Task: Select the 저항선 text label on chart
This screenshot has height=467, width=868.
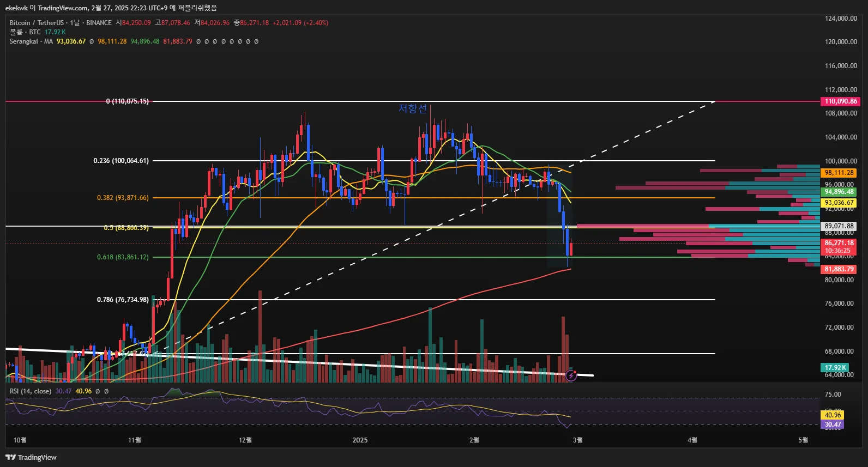Action: (x=413, y=108)
